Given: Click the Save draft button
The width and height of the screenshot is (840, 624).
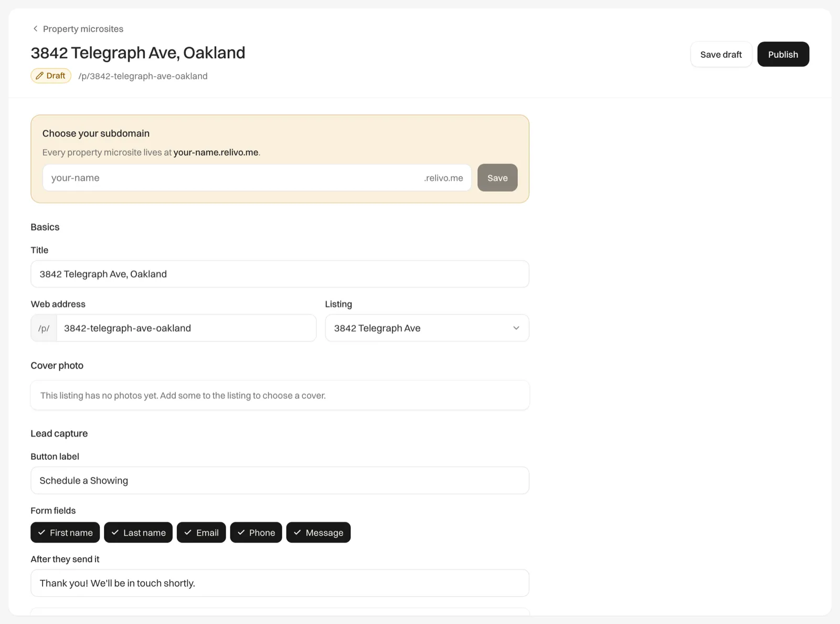Looking at the screenshot, I should [x=721, y=54].
